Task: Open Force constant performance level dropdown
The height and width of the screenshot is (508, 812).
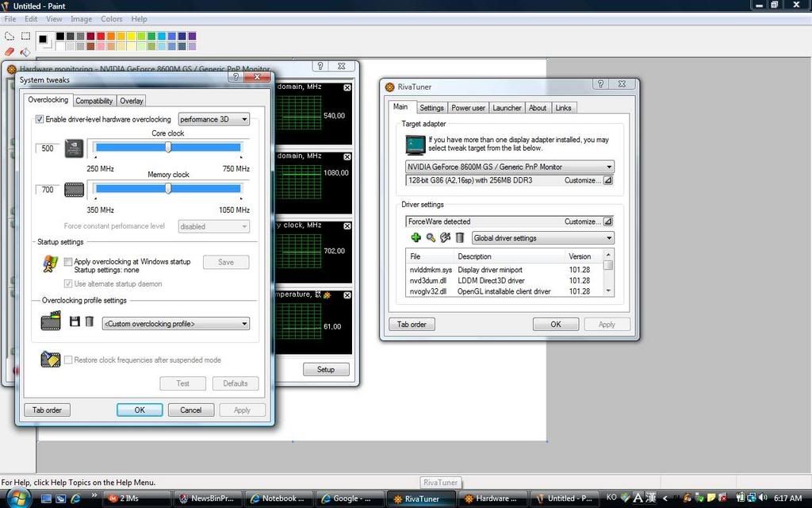Action: pos(213,226)
